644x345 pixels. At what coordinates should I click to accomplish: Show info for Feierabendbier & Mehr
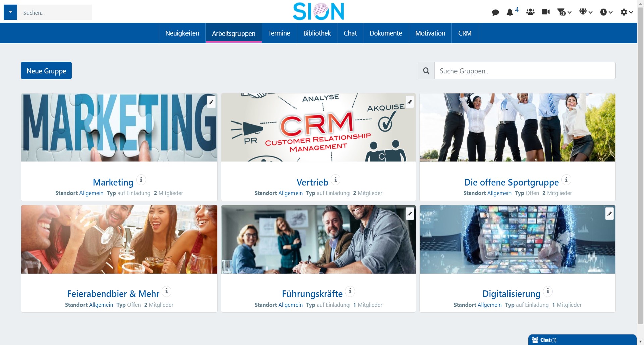167,291
